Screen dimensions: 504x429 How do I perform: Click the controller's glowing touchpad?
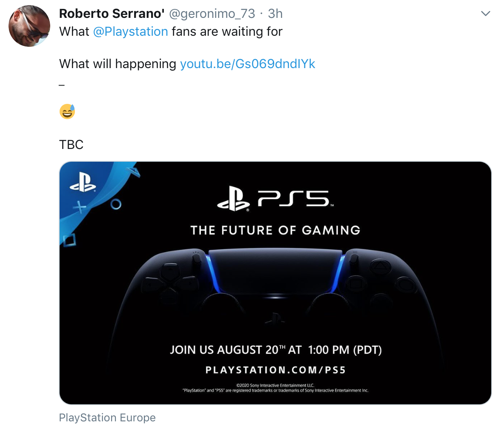pyautogui.click(x=275, y=269)
